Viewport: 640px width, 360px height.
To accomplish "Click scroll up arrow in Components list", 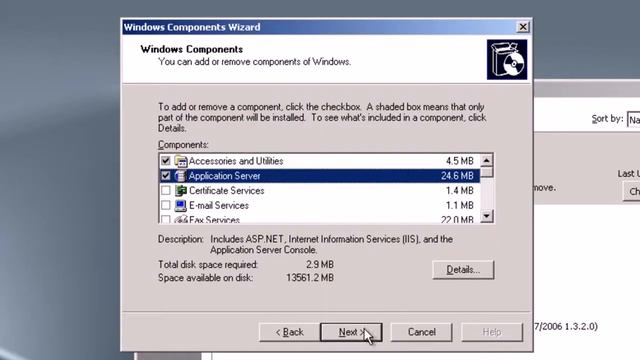I will tap(486, 160).
